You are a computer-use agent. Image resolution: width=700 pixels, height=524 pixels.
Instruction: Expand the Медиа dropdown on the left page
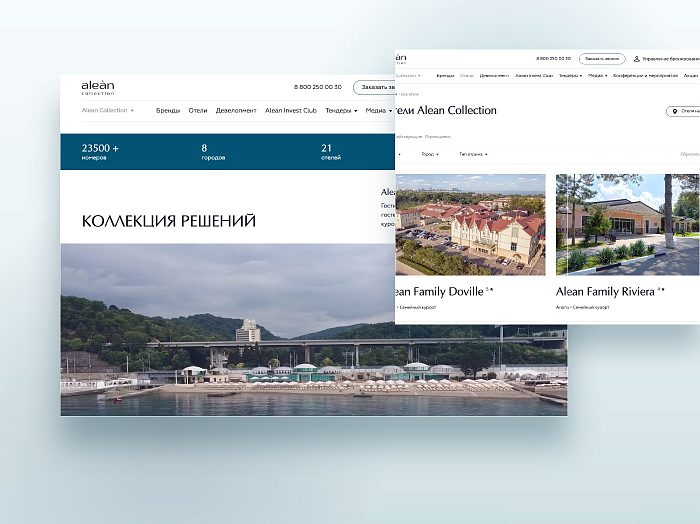coord(379,110)
